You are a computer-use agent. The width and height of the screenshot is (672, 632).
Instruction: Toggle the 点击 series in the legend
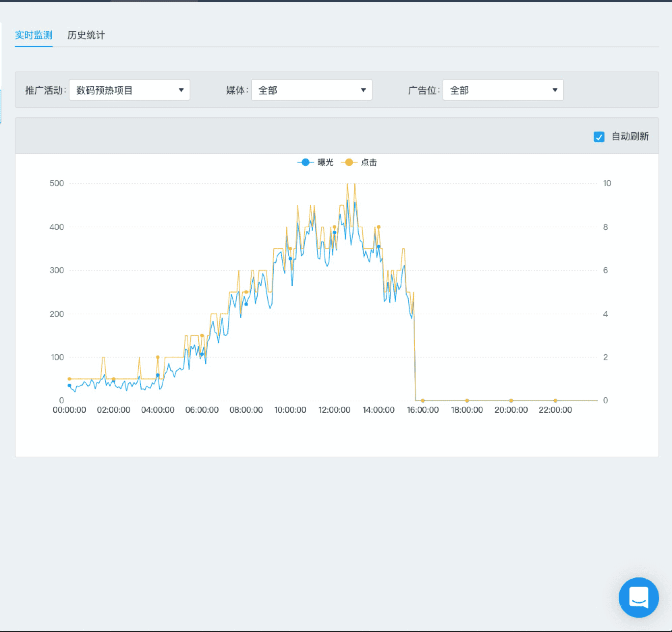359,163
